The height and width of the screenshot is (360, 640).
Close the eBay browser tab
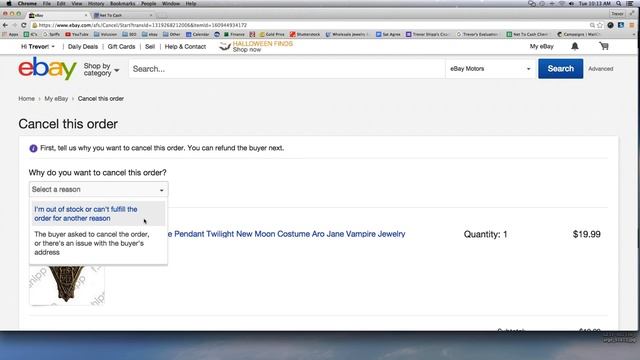pyautogui.click(x=86, y=15)
